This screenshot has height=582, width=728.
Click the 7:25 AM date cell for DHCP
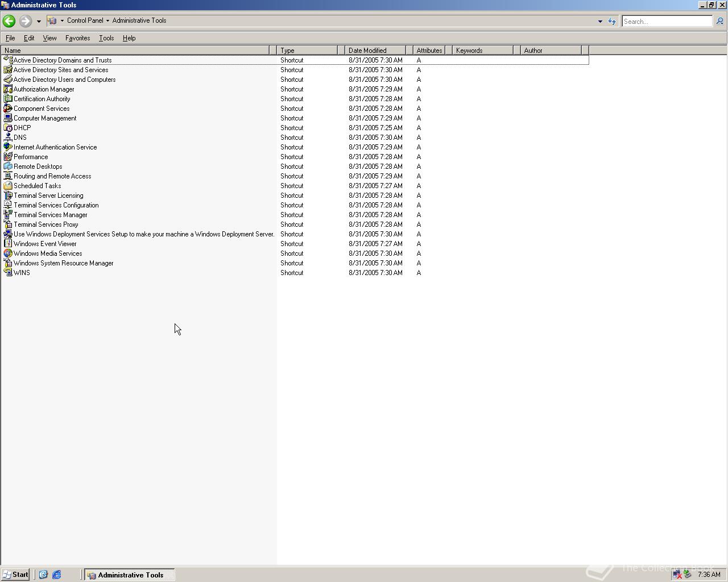tap(375, 128)
